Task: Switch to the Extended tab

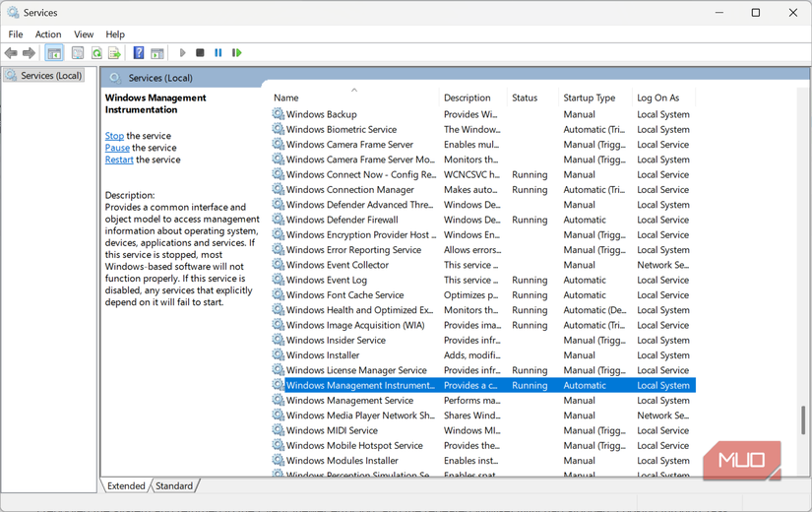Action: tap(126, 485)
